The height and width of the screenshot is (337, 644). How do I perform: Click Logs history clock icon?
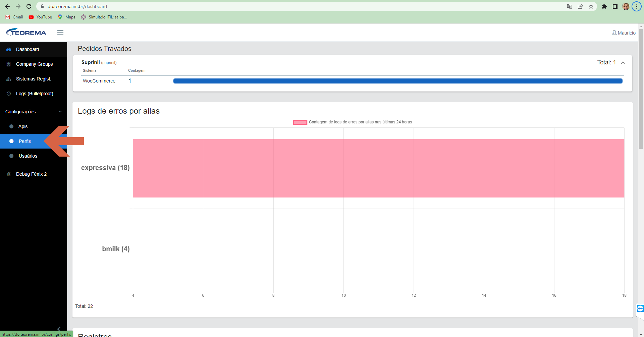tap(9, 94)
